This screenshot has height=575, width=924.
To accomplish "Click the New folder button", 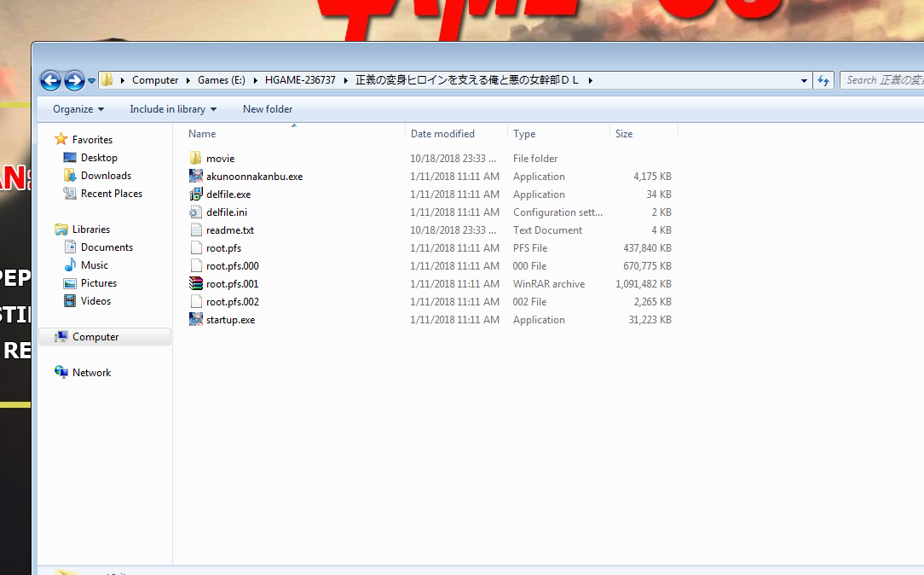I will click(x=268, y=109).
